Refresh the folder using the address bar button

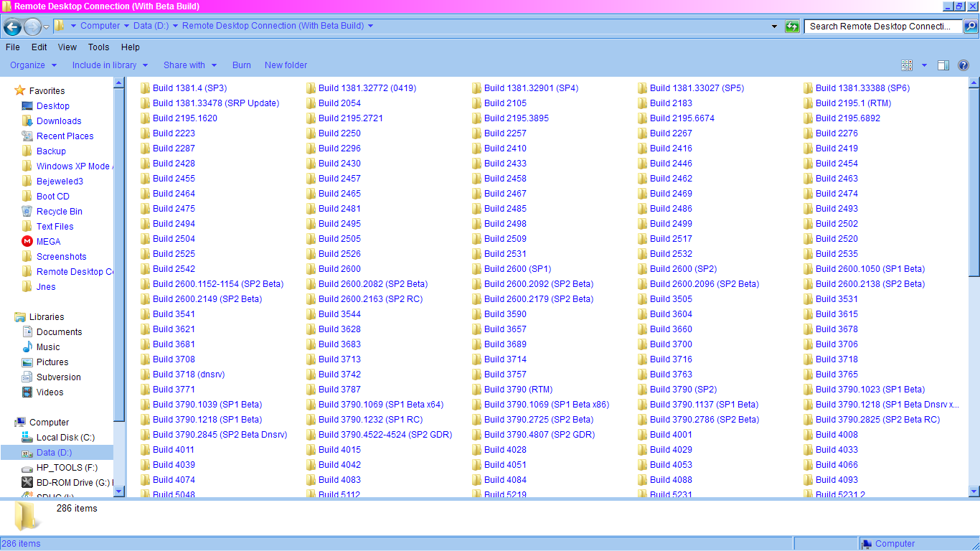(792, 27)
